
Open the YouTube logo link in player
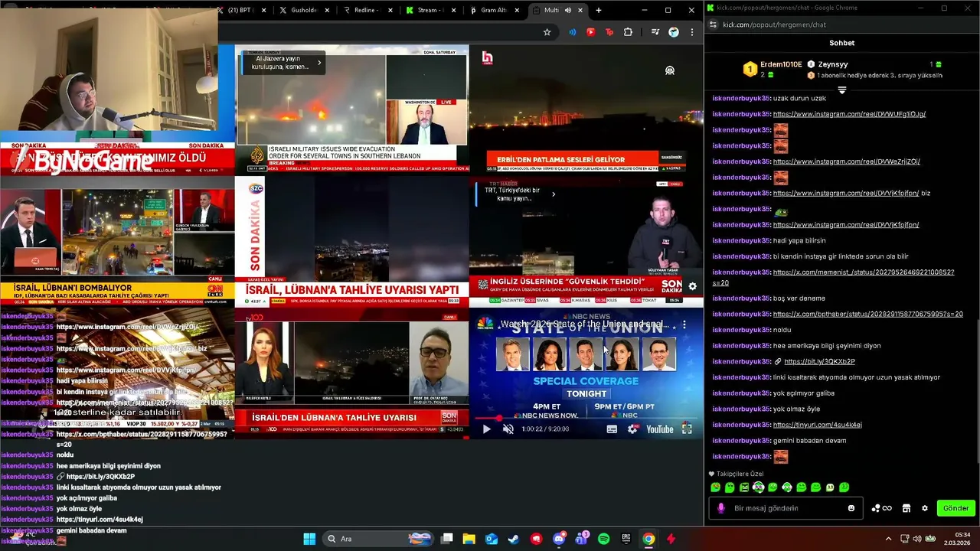660,429
